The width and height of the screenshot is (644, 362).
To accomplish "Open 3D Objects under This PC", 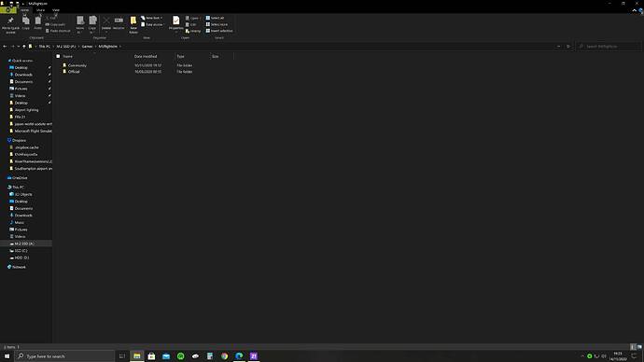I will 23,194.
